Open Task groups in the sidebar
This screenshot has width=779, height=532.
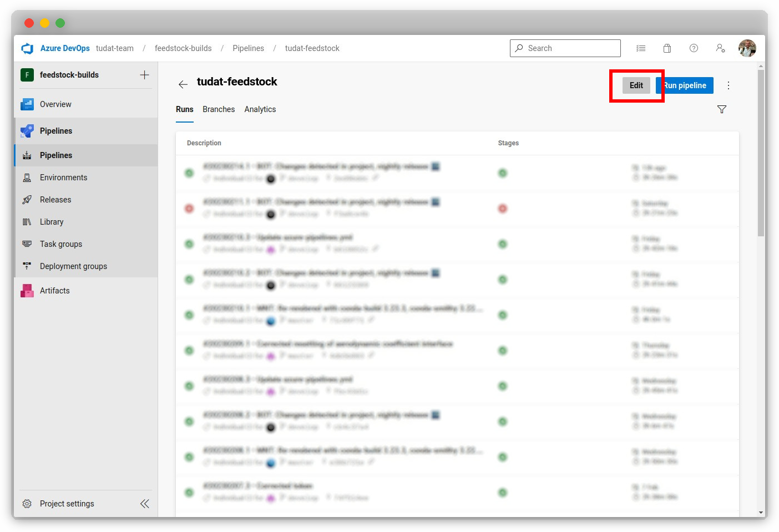85,244
